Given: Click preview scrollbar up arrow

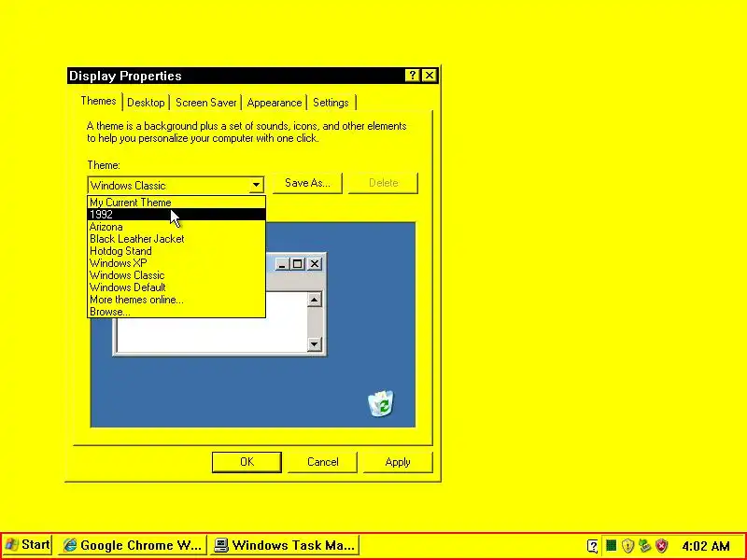Looking at the screenshot, I should pyautogui.click(x=314, y=300).
